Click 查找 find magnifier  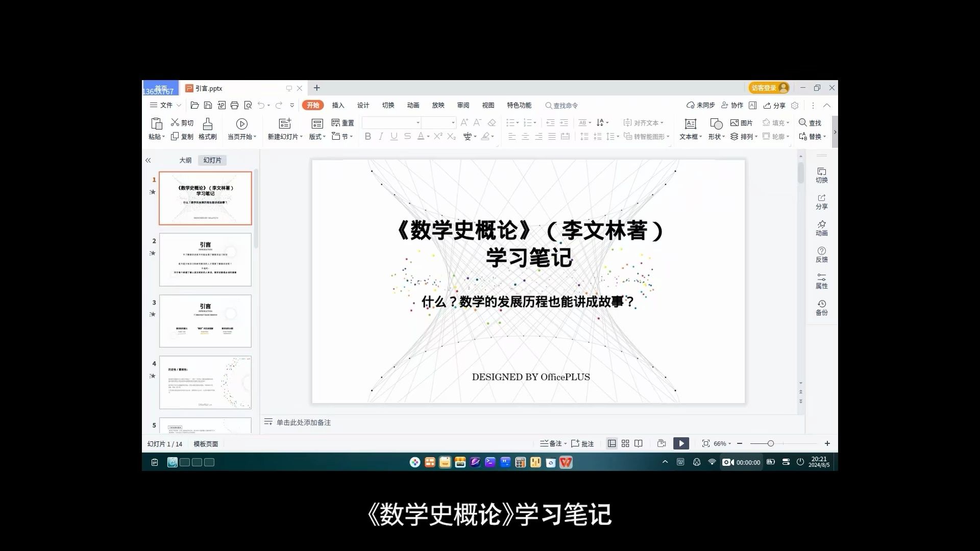[x=810, y=123]
